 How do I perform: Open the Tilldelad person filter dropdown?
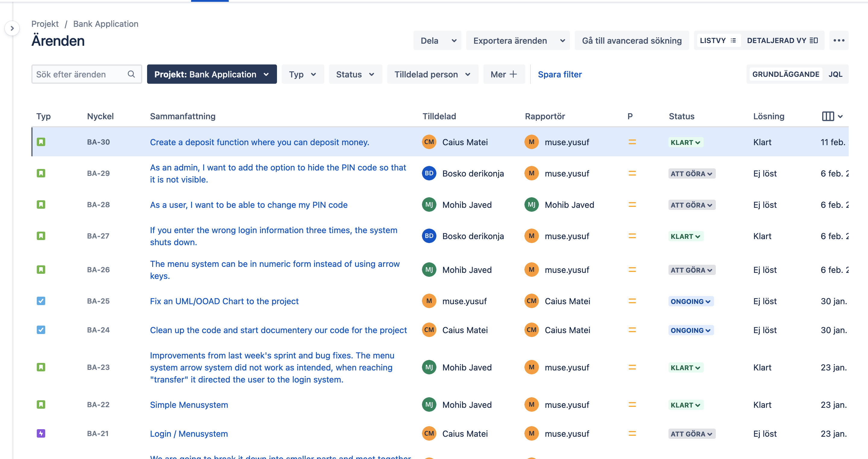(432, 74)
